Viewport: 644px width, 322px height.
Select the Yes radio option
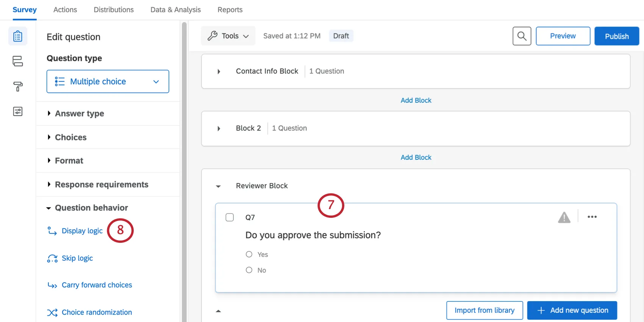coord(249,254)
